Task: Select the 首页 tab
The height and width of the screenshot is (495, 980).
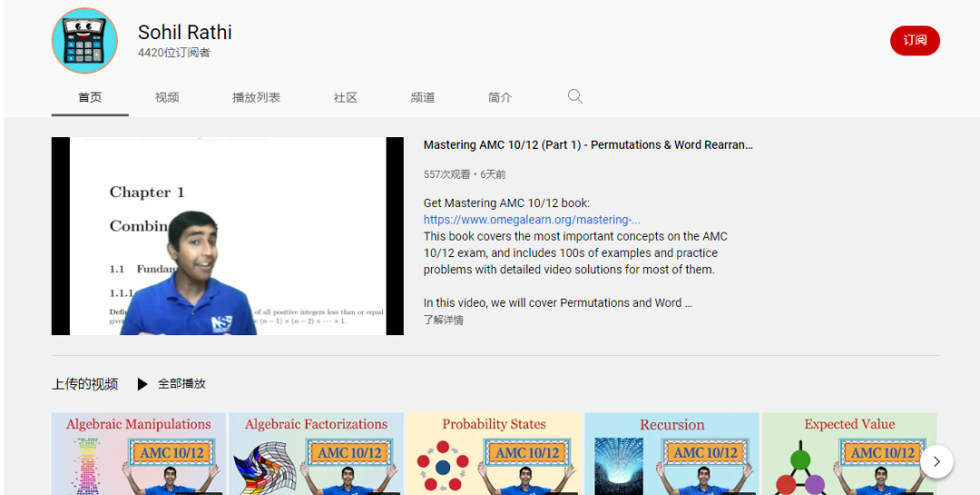Action: [90, 97]
